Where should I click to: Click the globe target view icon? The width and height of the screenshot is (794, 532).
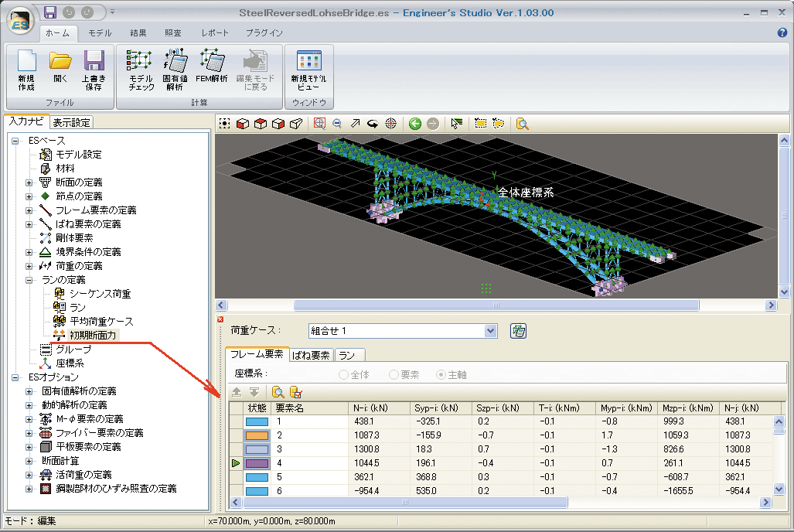390,124
